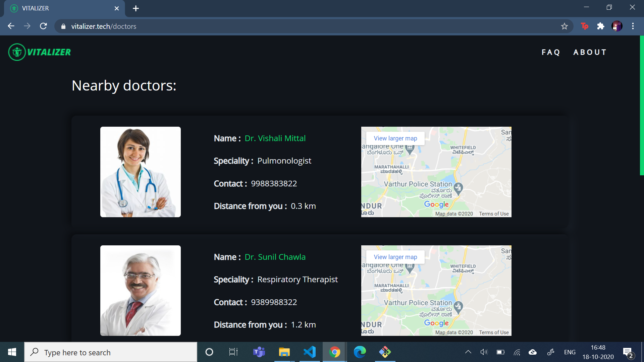
Task: Click the red Tp extension icon
Action: click(584, 26)
